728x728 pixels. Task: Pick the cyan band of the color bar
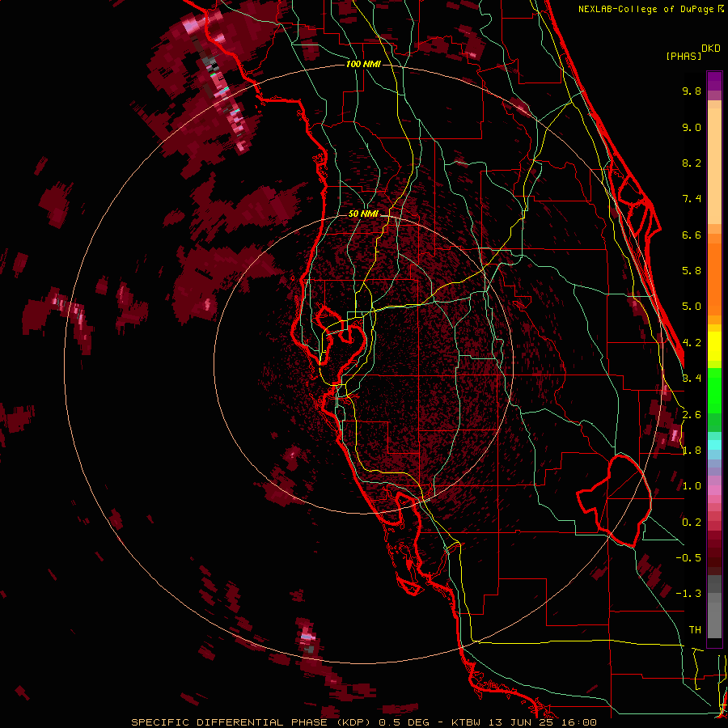[x=714, y=445]
